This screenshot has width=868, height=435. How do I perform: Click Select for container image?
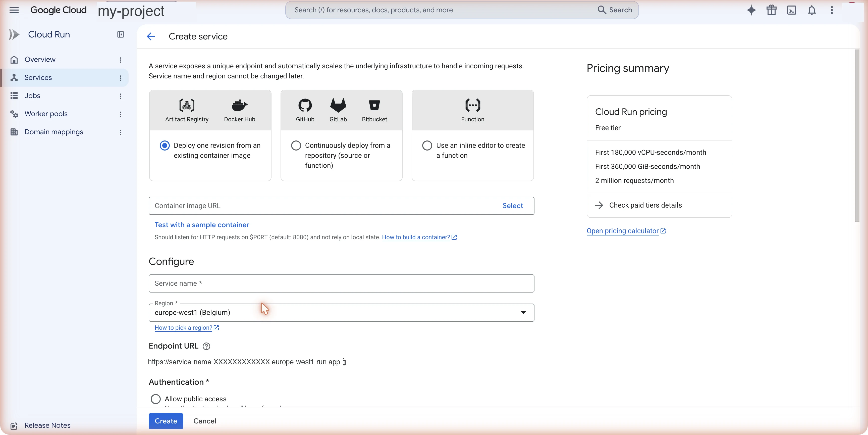(513, 206)
